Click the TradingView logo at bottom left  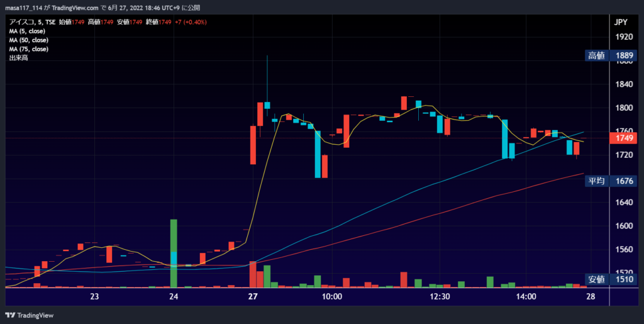(29, 315)
